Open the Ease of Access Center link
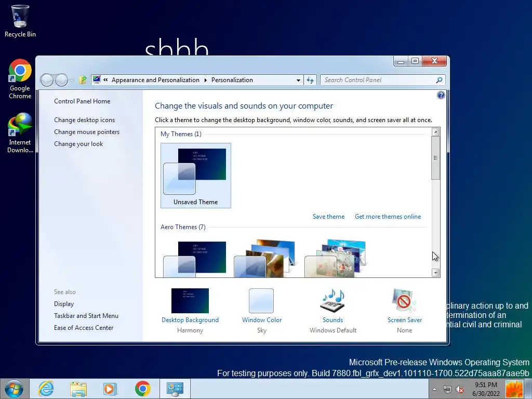Viewport: 532px width, 399px height. pyautogui.click(x=84, y=328)
